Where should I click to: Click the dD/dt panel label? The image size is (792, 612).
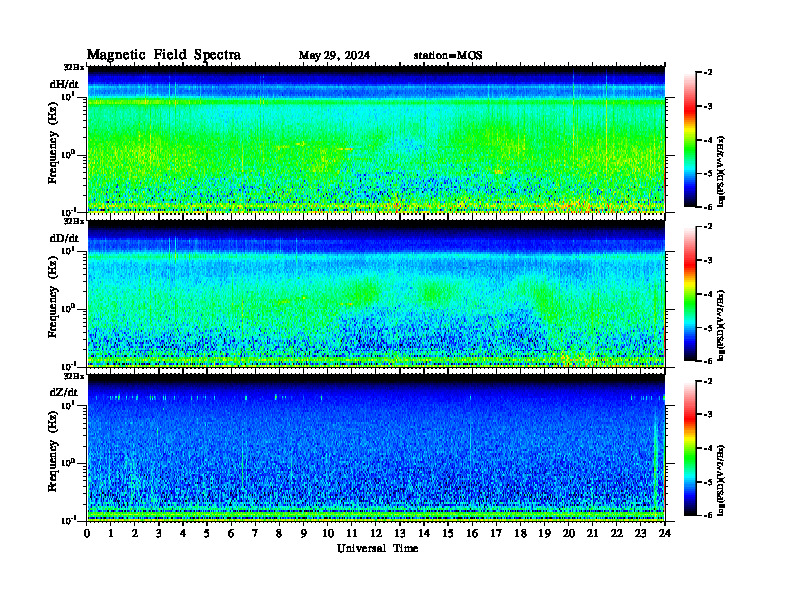tap(64, 238)
